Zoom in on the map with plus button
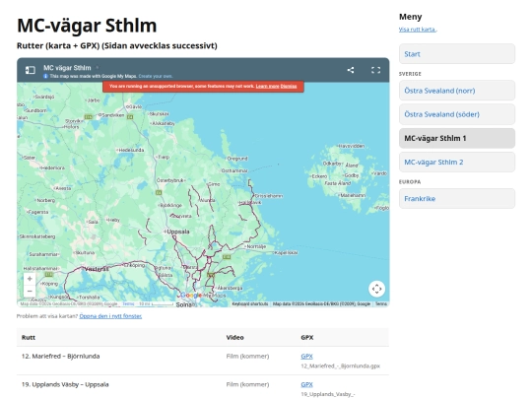532x399 pixels. click(x=30, y=279)
